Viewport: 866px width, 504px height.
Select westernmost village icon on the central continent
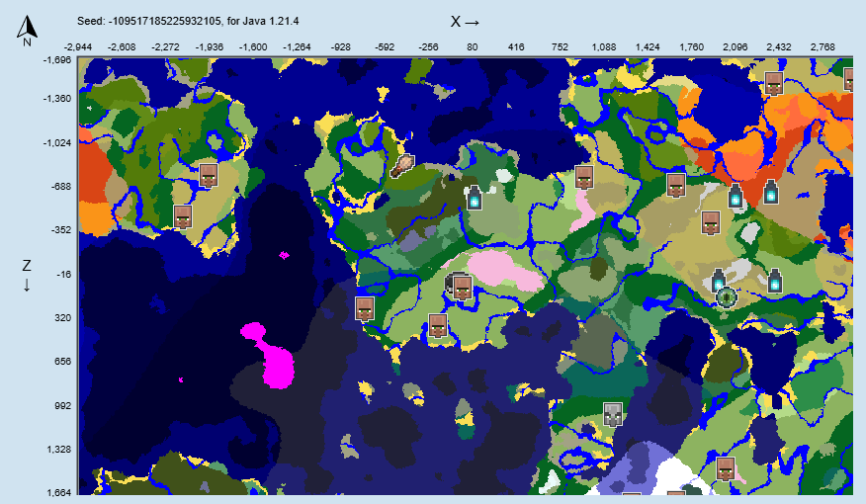pyautogui.click(x=364, y=307)
